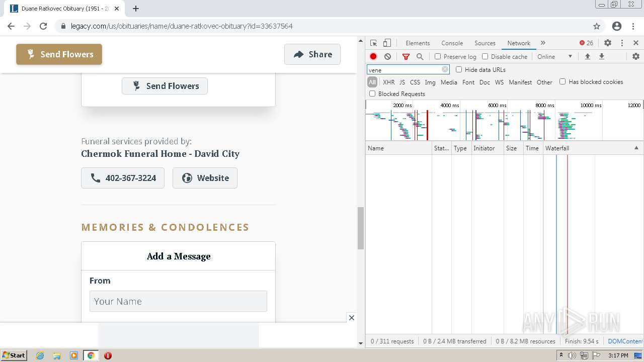Switch to the Elements tab
This screenshot has height=362, width=644.
418,43
